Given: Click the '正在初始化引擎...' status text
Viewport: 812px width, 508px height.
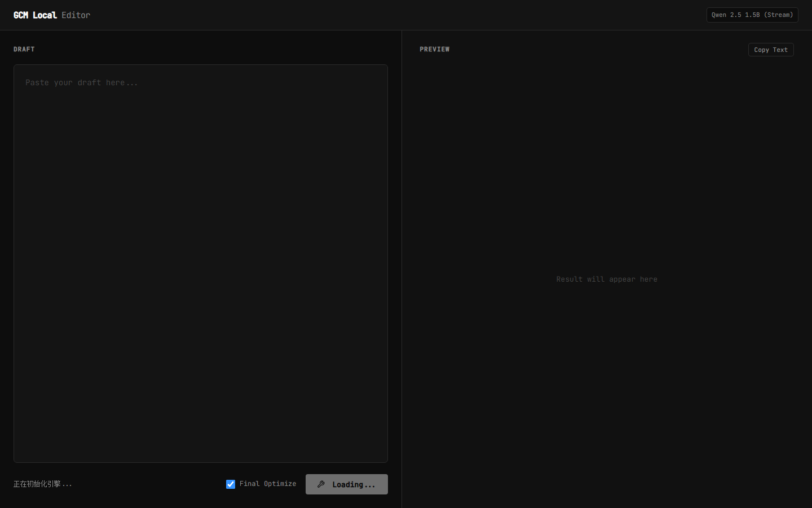Looking at the screenshot, I should (x=43, y=484).
